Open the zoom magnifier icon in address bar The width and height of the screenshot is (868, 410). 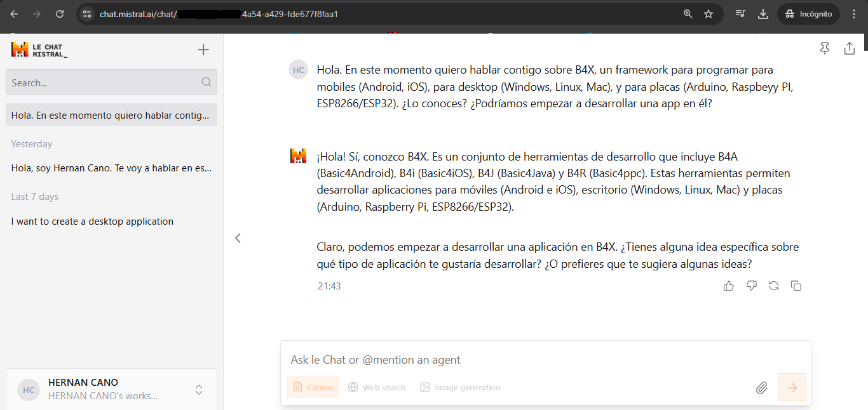tap(688, 14)
